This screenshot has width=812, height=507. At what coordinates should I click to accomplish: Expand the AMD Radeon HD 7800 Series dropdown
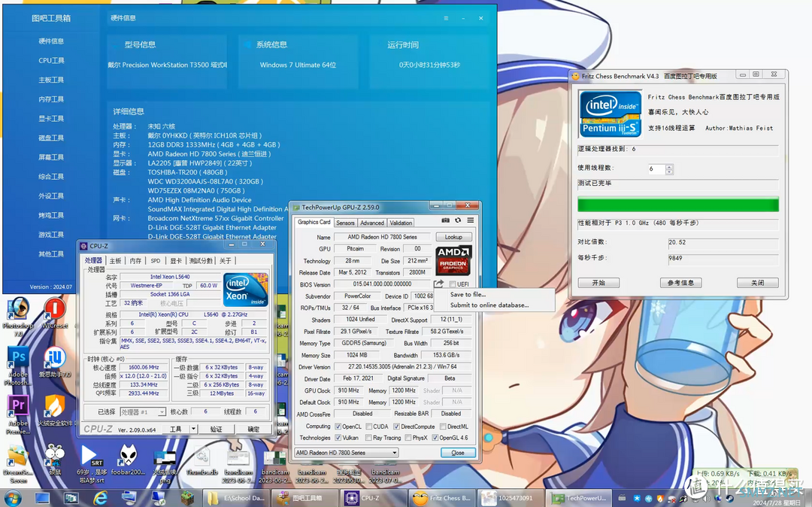point(346,453)
